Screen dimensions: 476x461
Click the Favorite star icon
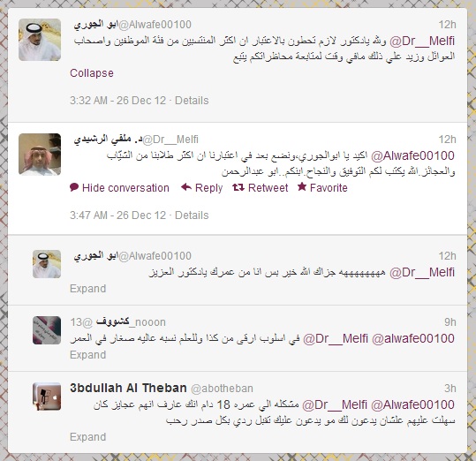click(x=302, y=186)
